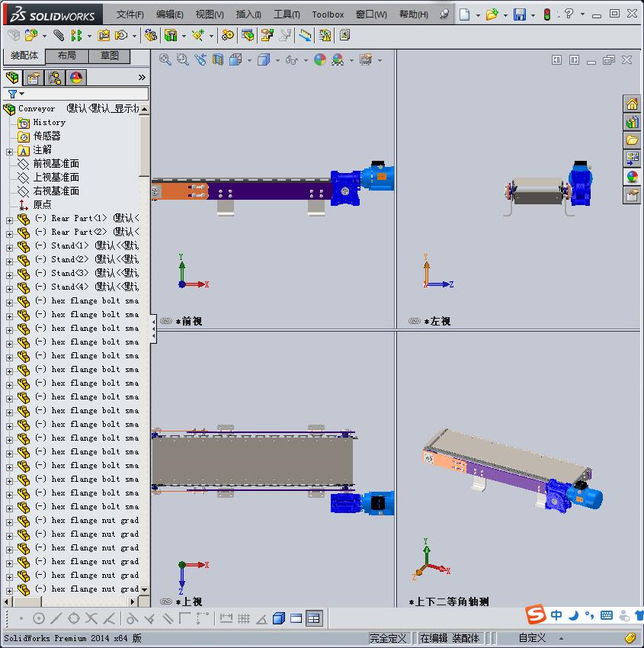Click the Interference Detection icon

(325, 36)
